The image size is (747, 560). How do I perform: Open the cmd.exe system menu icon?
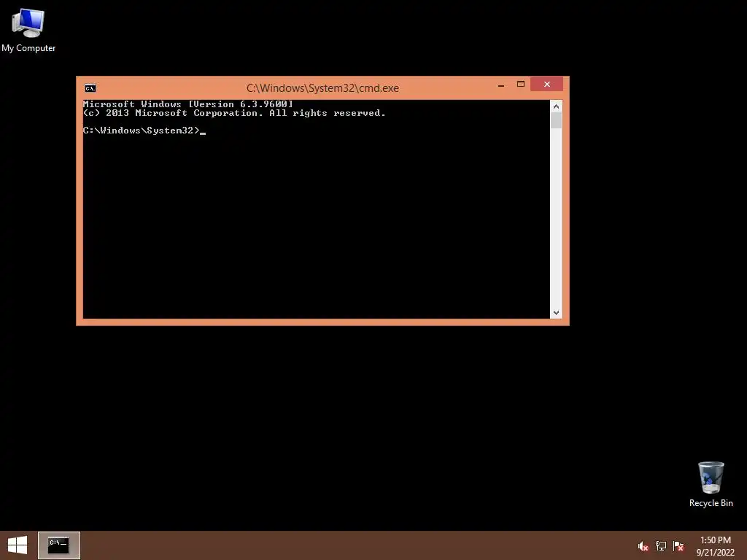90,88
